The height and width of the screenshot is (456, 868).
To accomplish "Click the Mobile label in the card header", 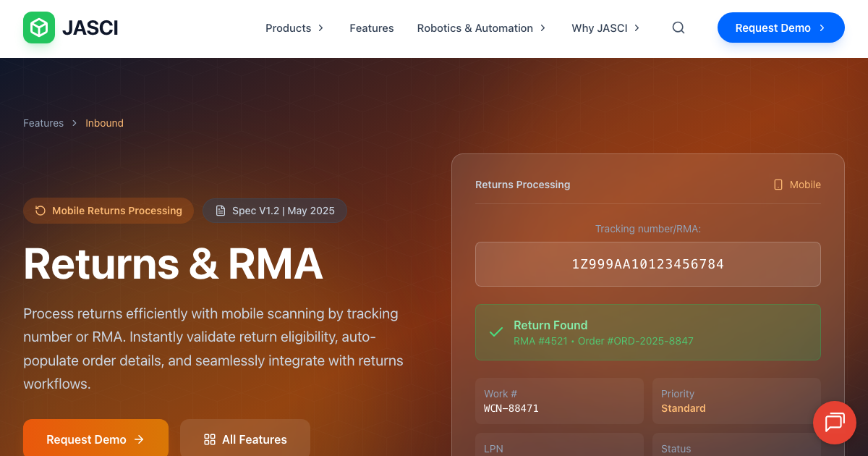I will click(805, 185).
